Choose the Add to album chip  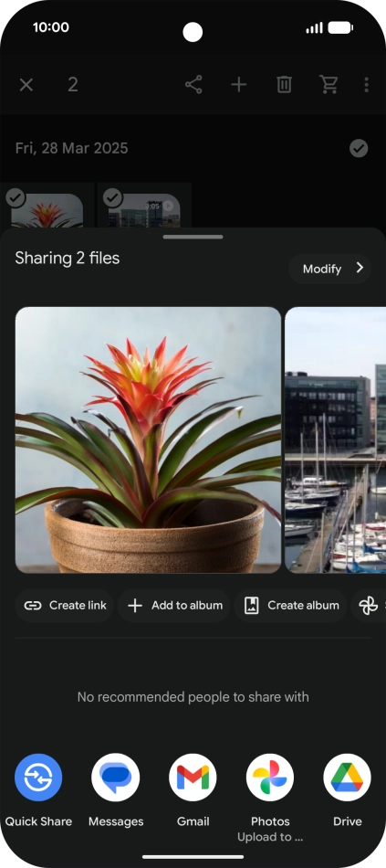(173, 606)
